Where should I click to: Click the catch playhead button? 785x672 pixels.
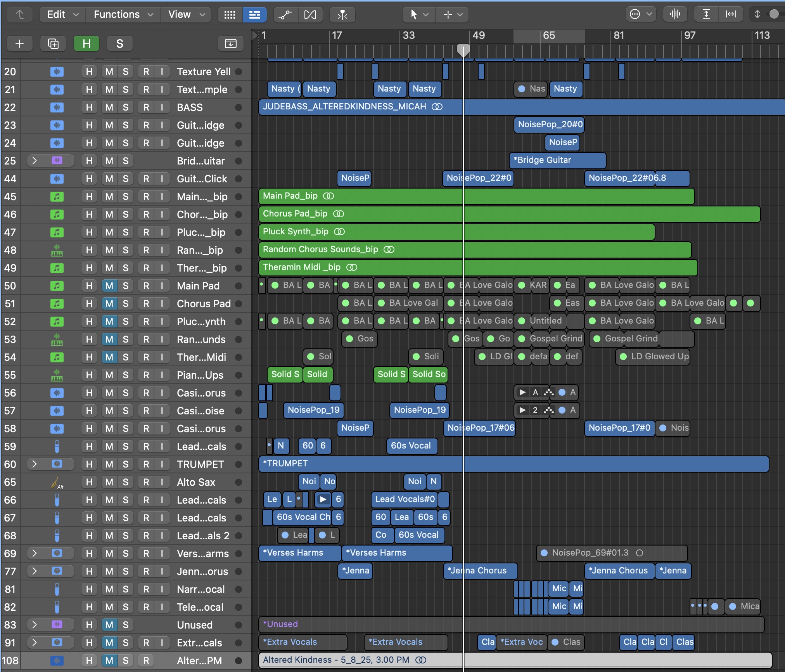point(342,15)
